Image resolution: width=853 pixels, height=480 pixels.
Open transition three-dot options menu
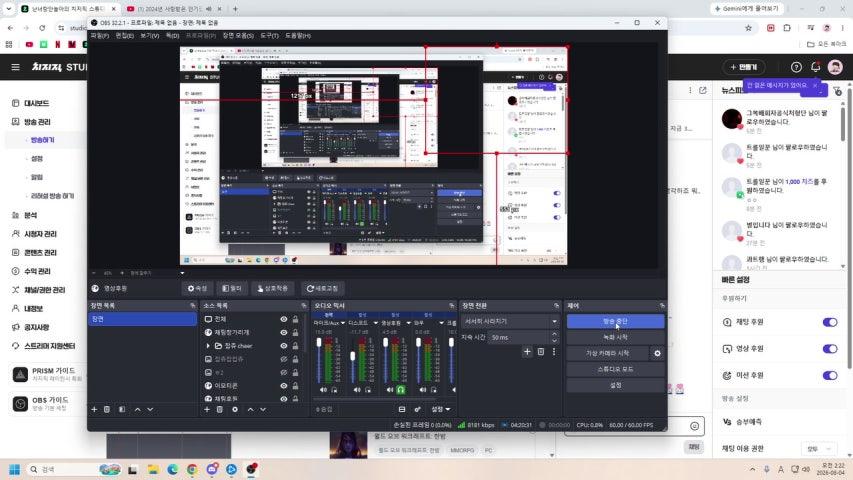point(554,352)
